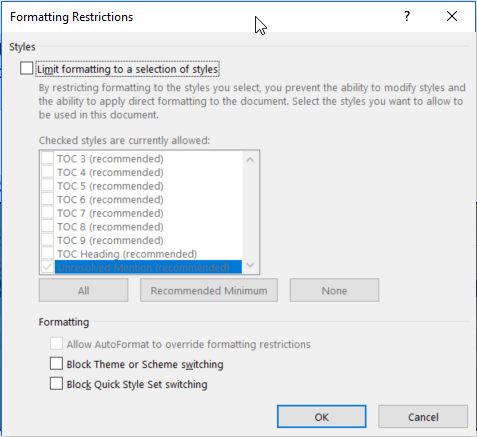Select the TOC Heading (recommended) item
477x437 pixels.
tap(127, 254)
